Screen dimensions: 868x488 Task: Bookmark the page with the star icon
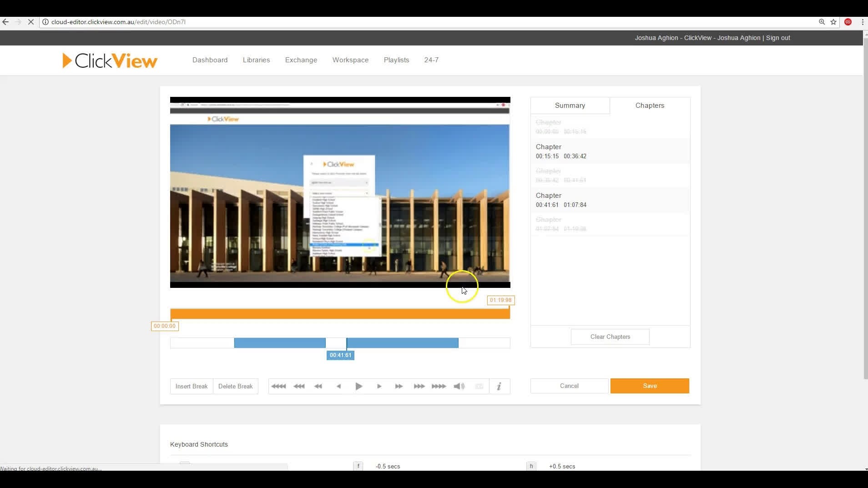click(833, 22)
